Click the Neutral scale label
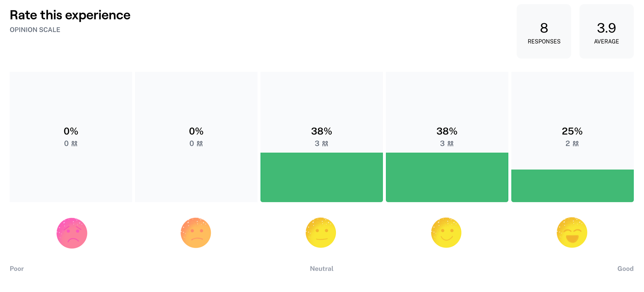644x292 pixels. tap(322, 269)
